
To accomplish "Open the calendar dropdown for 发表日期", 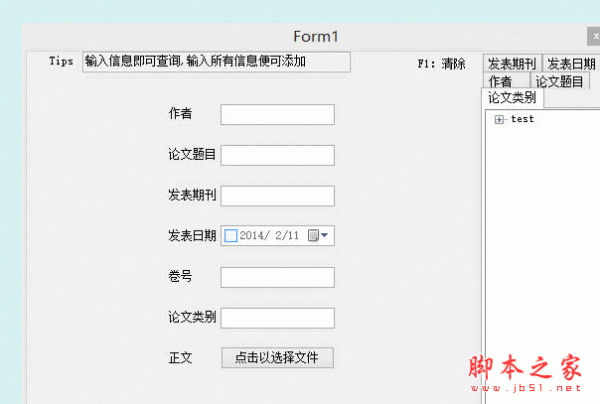I will coord(324,235).
